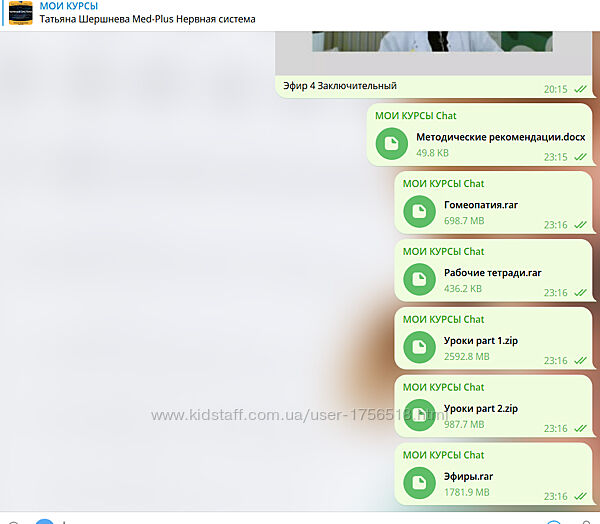Click the Гомеопатия.rar file name
This screenshot has width=600, height=524.
481,205
